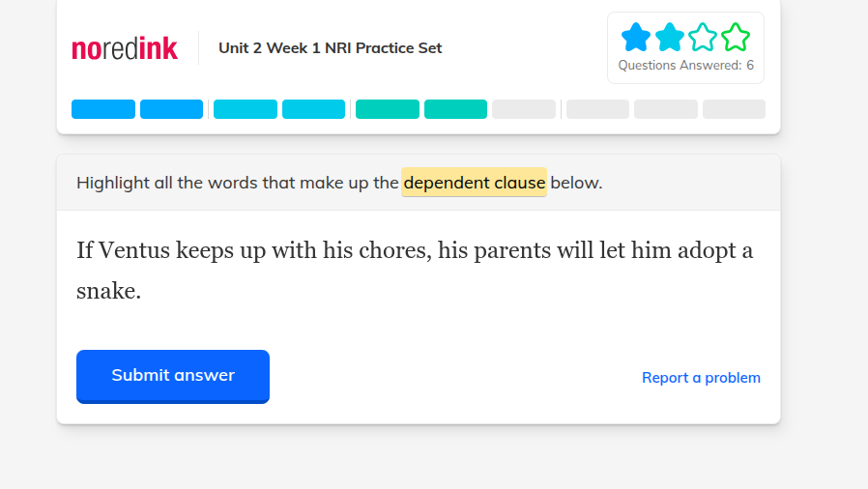The width and height of the screenshot is (868, 489).
Task: Click the Unit 2 Week 1 NRI Practice Set title
Action: pyautogui.click(x=330, y=48)
